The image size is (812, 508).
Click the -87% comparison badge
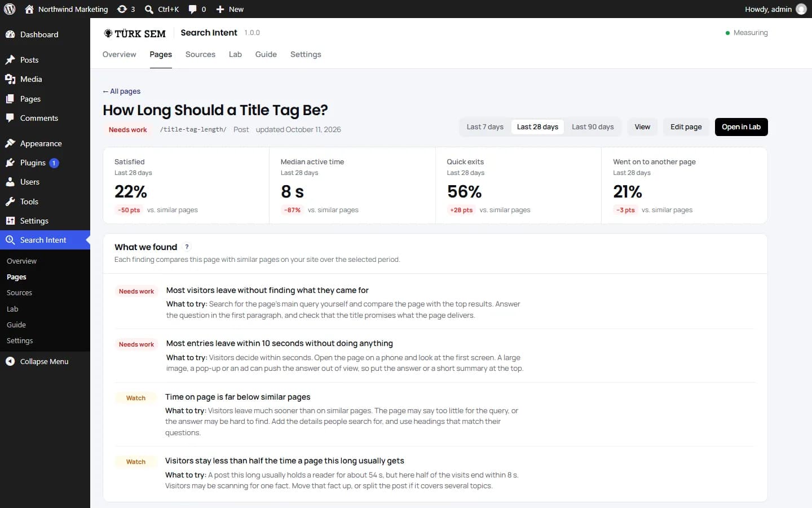292,210
